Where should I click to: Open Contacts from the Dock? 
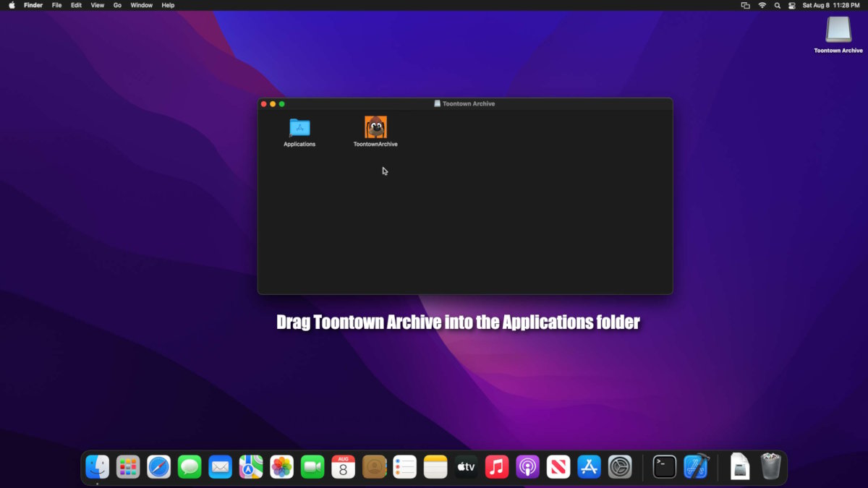point(374,467)
